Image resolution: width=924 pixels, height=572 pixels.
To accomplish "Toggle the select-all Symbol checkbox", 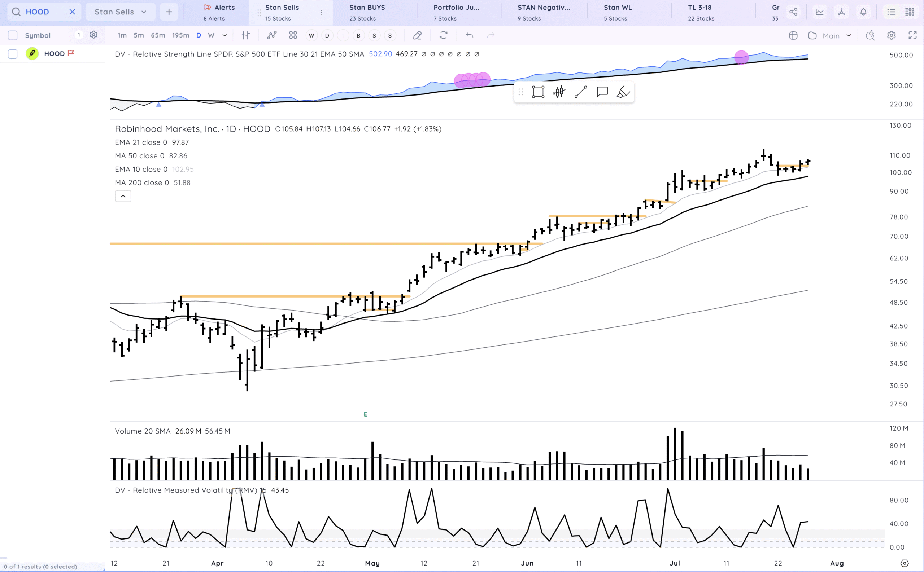I will point(13,36).
